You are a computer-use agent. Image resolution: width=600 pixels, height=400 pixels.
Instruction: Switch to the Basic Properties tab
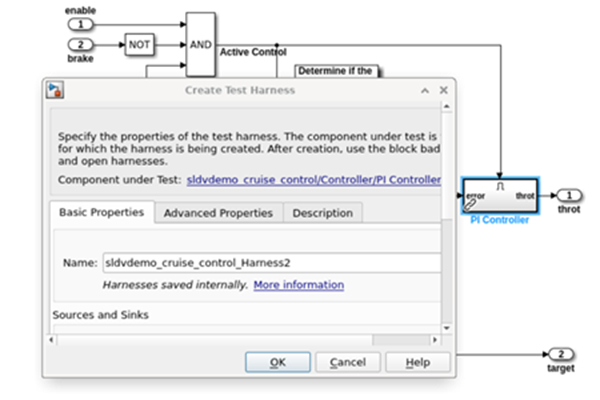click(101, 212)
